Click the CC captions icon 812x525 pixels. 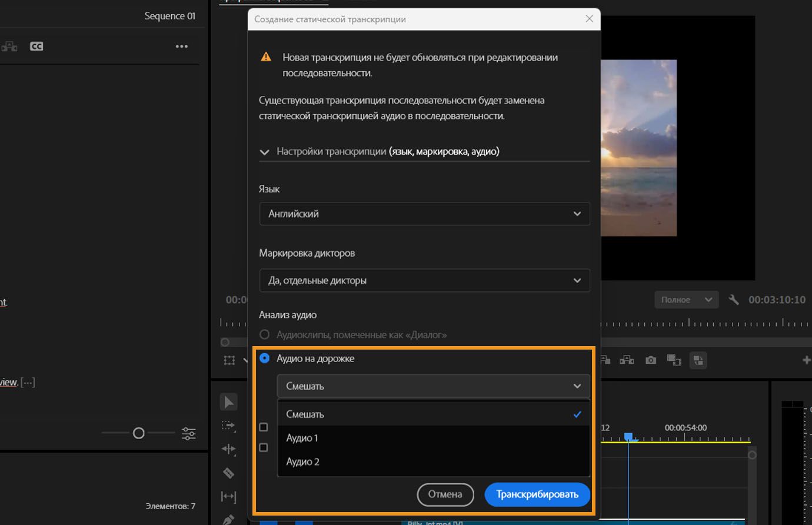pos(36,46)
